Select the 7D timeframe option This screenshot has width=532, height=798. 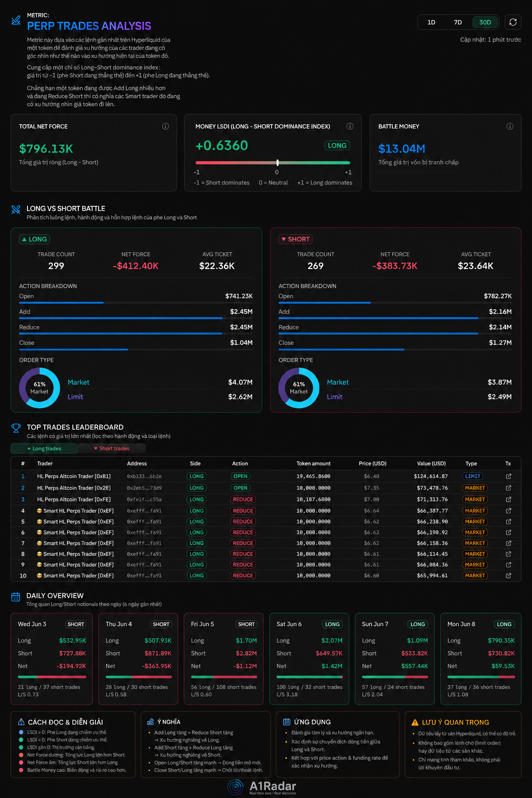[x=458, y=22]
